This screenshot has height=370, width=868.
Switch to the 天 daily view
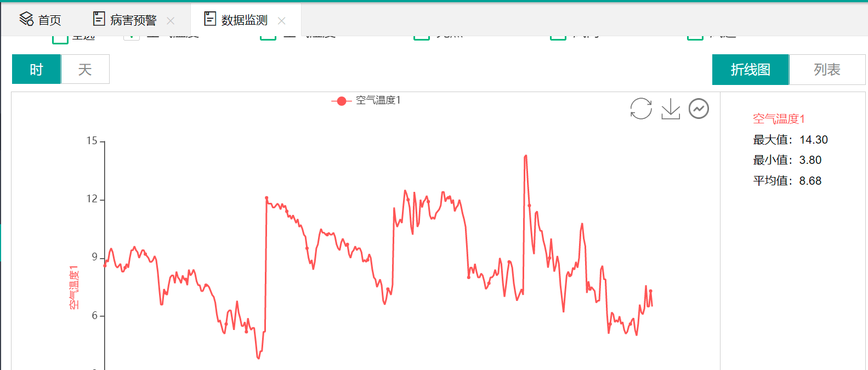(85, 70)
